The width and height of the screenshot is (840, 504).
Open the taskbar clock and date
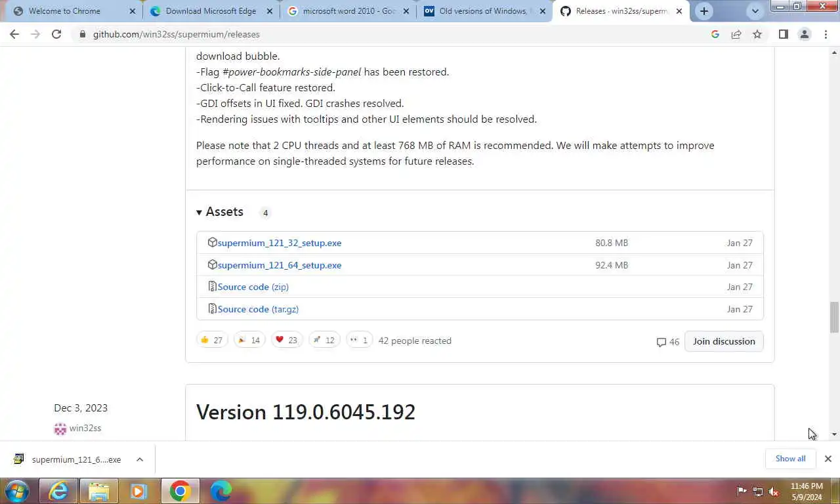[x=807, y=491]
